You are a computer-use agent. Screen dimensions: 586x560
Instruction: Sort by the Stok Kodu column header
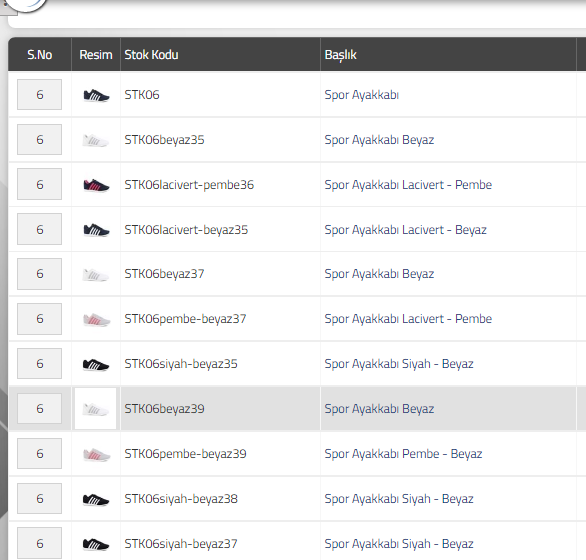point(151,55)
